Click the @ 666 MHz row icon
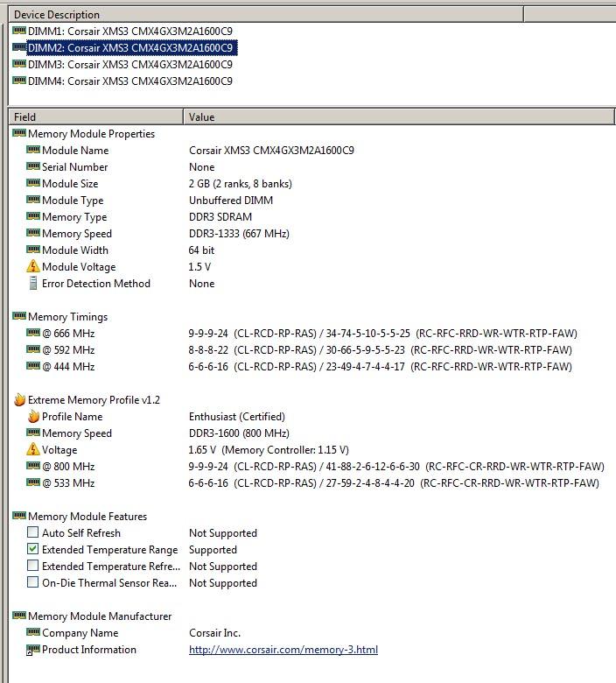The width and height of the screenshot is (616, 683). [x=33, y=333]
